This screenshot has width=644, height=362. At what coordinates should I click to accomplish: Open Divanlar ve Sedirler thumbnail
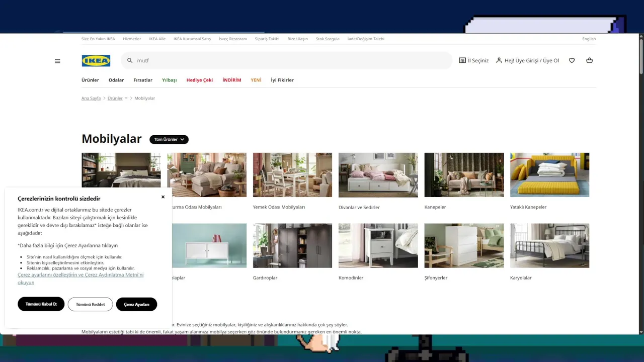pyautogui.click(x=378, y=175)
